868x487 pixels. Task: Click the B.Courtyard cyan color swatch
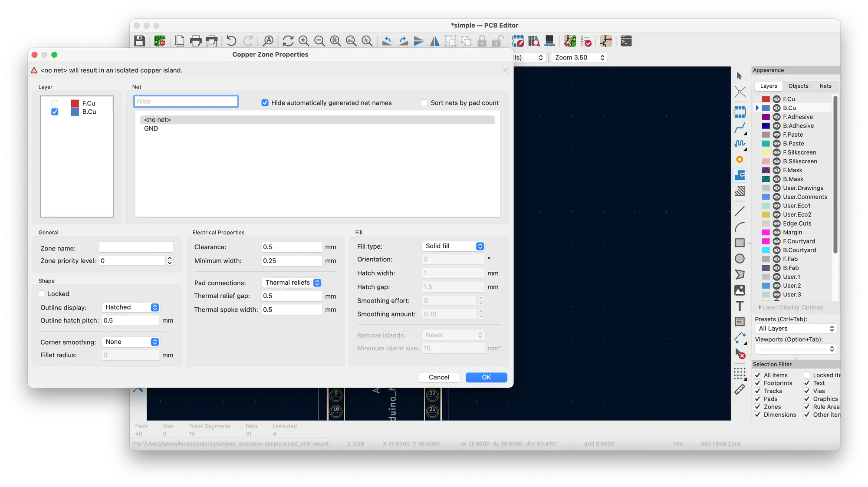[x=766, y=250]
